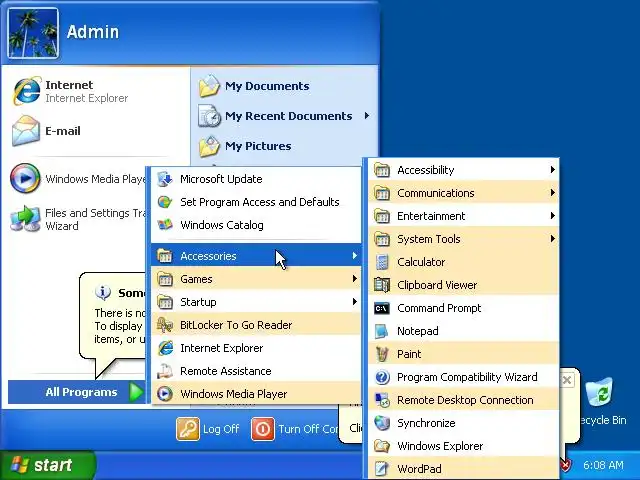Click the BitLocker To Go Reader icon

165,325
